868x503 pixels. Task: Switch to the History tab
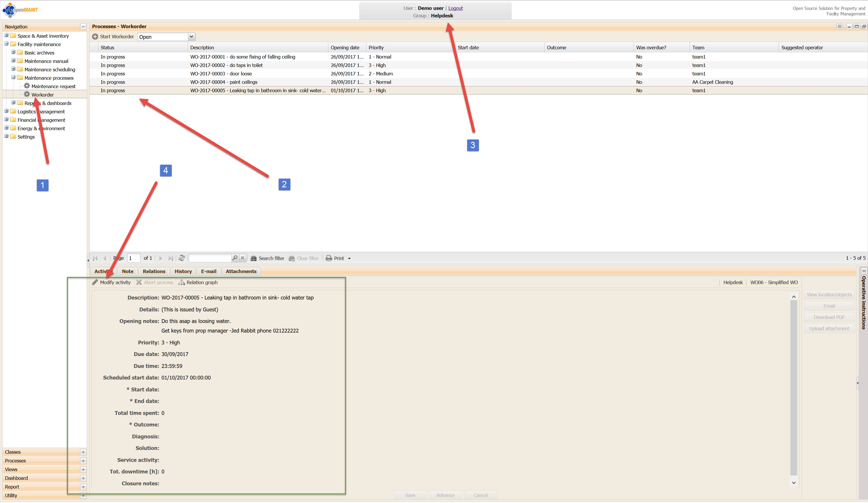(183, 271)
